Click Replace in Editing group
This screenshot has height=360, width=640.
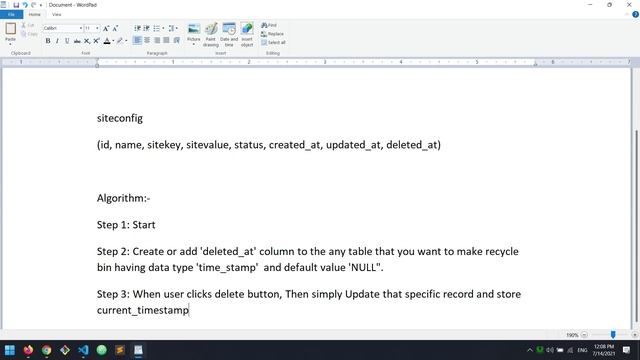(272, 34)
